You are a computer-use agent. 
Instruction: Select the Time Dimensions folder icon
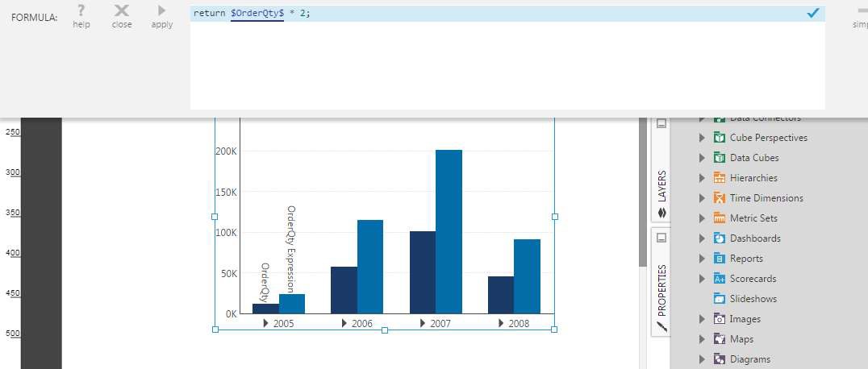coord(720,198)
